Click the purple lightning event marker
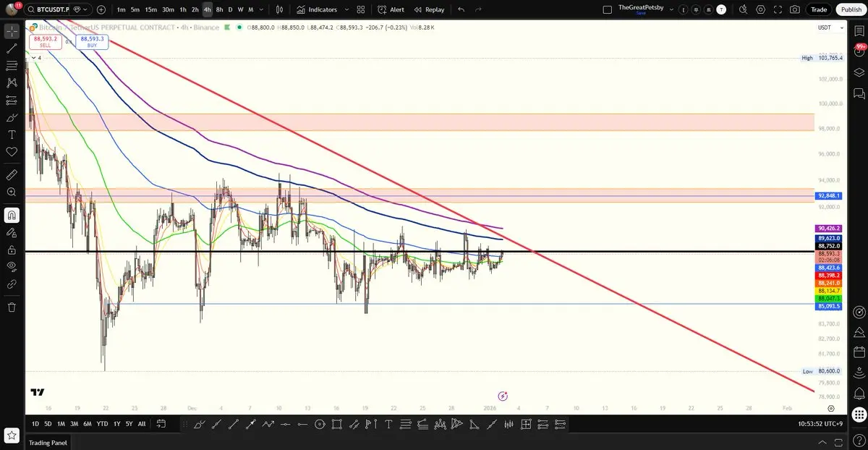Image resolution: width=868 pixels, height=450 pixels. click(503, 396)
